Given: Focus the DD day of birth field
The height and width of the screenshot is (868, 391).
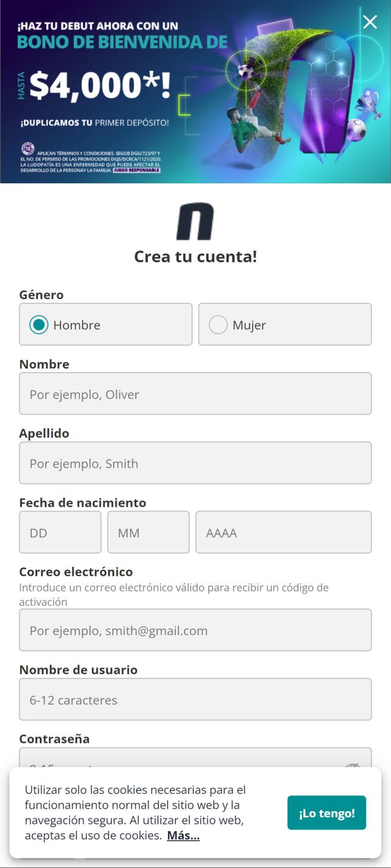Looking at the screenshot, I should [x=60, y=532].
